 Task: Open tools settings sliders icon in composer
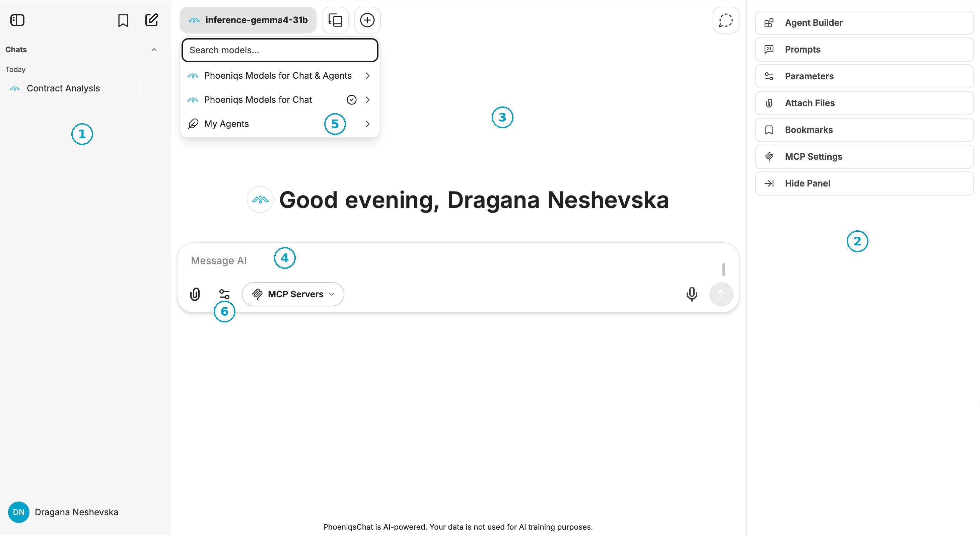point(224,294)
